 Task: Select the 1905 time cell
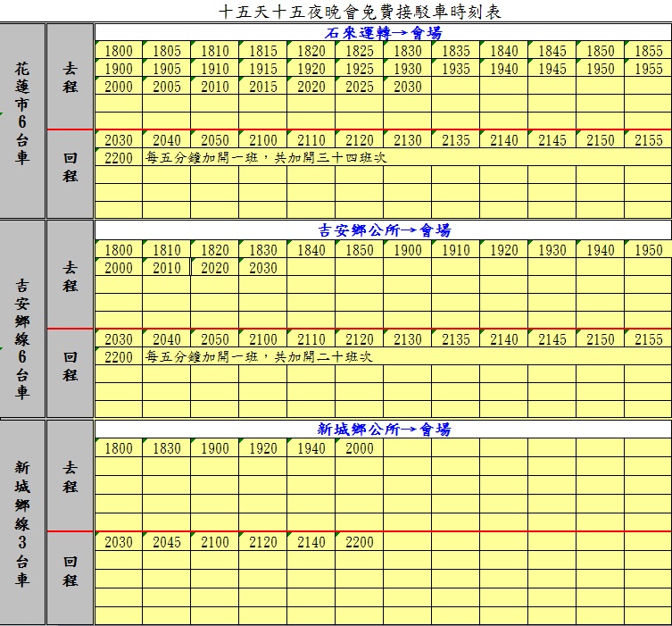(167, 69)
